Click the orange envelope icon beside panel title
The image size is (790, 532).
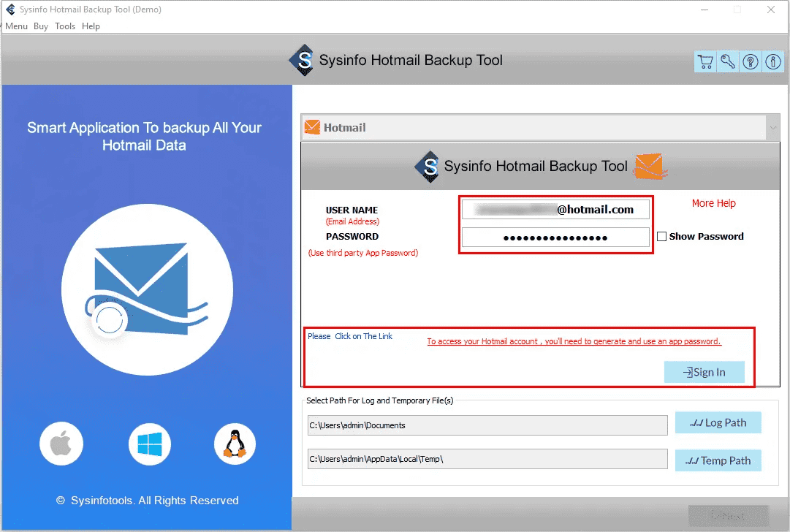point(651,167)
